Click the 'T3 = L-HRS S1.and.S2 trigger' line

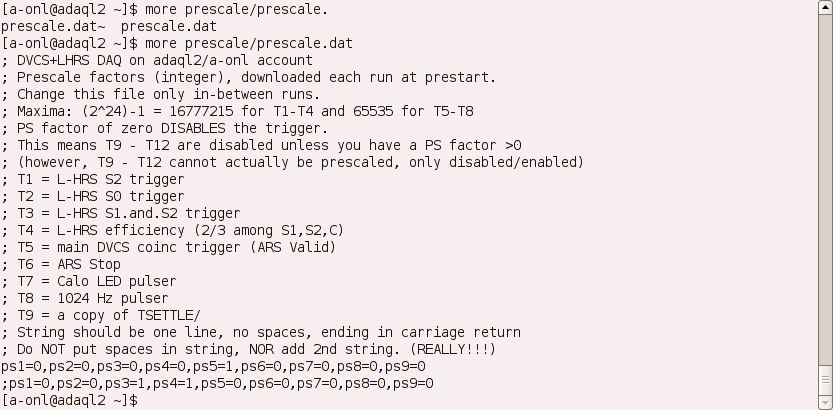coord(121,213)
